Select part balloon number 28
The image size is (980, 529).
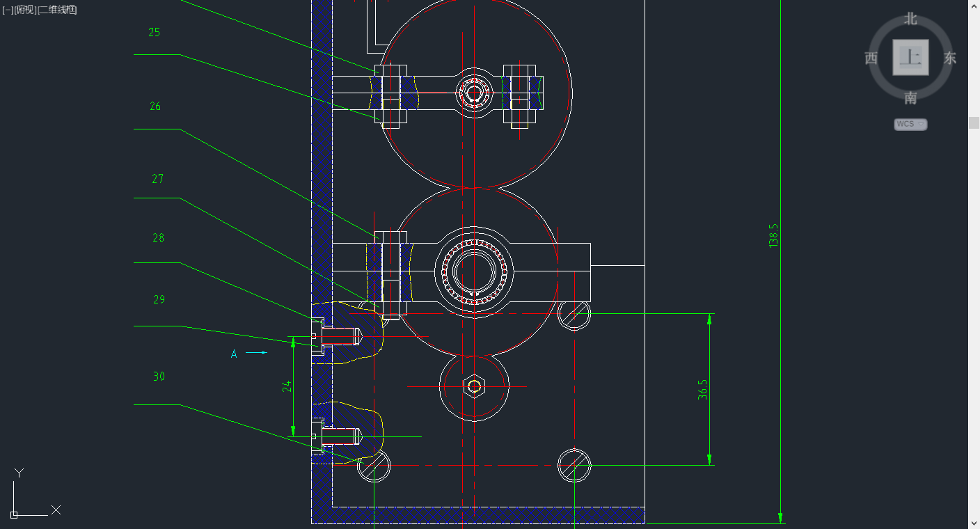159,237
